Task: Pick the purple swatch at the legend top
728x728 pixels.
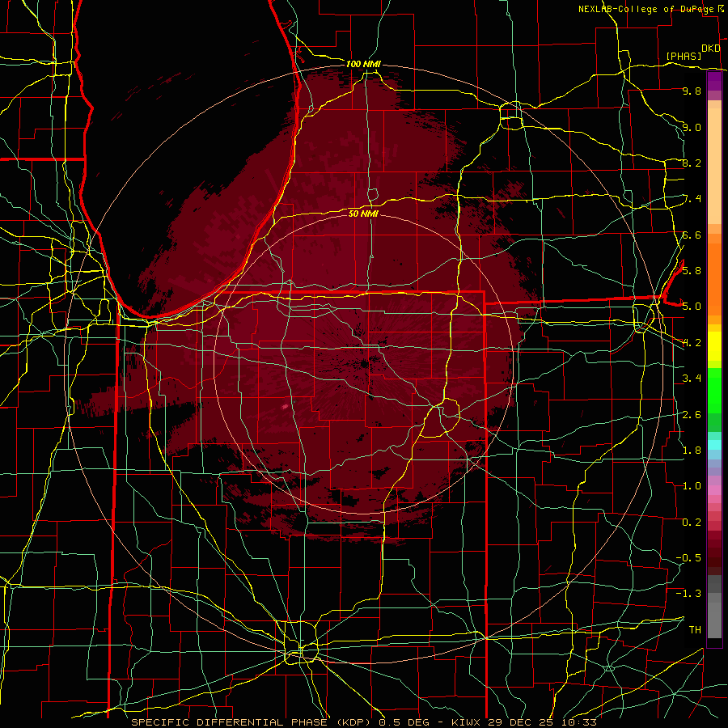Action: (714, 81)
